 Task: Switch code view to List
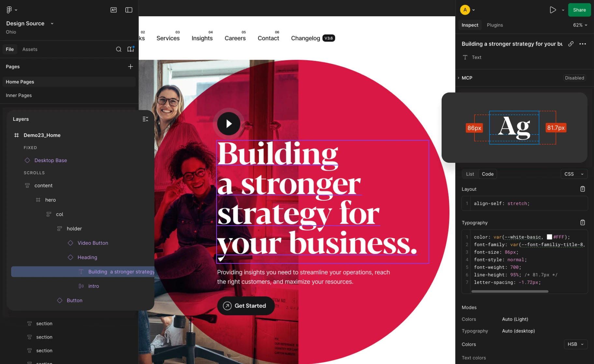[x=470, y=174]
